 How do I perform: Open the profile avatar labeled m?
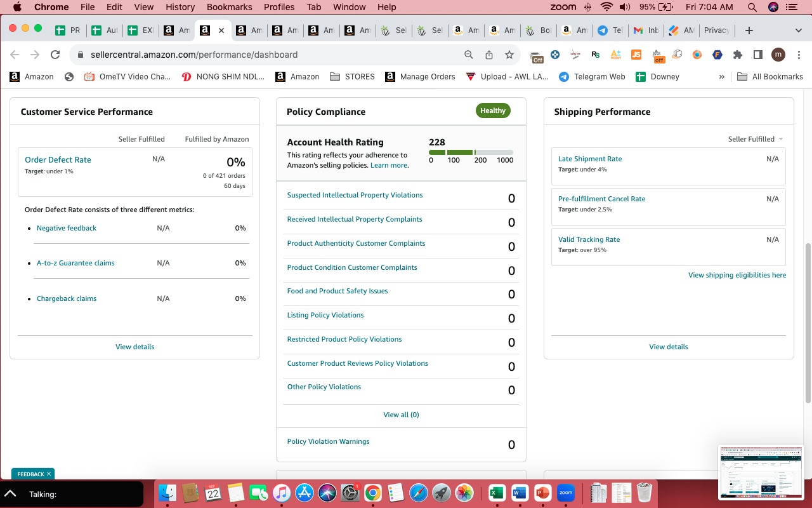tap(778, 55)
